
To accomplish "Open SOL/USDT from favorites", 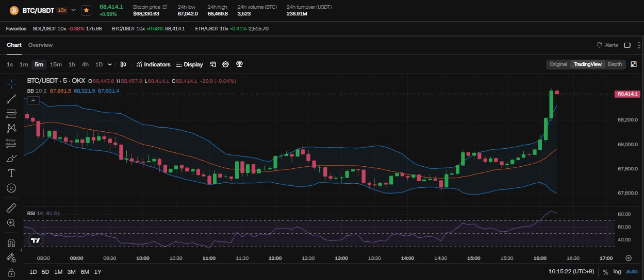I will click(x=67, y=28).
